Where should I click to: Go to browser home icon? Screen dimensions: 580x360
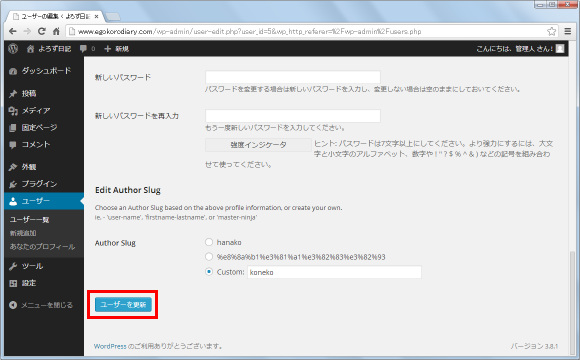pyautogui.click(x=56, y=31)
